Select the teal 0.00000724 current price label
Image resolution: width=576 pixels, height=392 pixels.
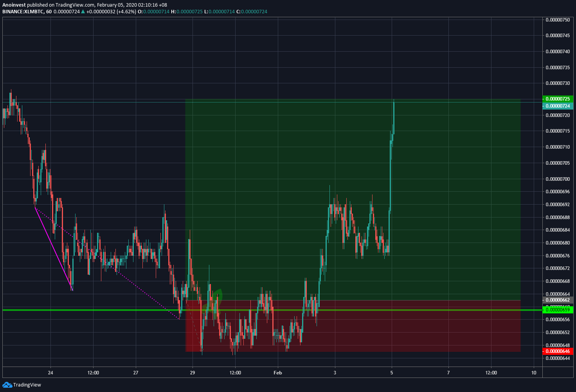(x=558, y=106)
